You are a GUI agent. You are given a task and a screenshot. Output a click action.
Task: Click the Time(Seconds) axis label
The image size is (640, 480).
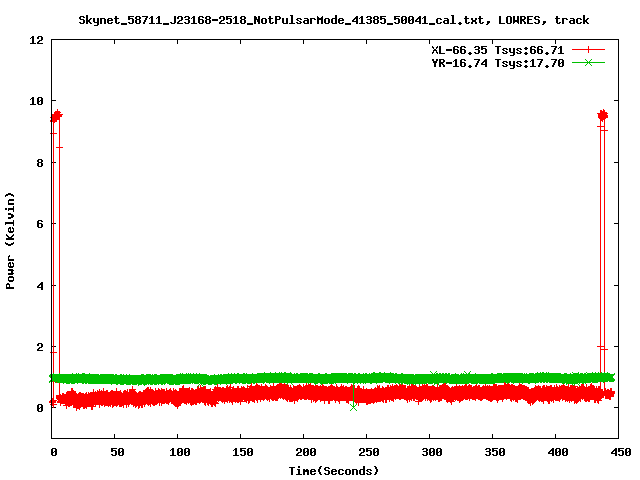(x=333, y=471)
